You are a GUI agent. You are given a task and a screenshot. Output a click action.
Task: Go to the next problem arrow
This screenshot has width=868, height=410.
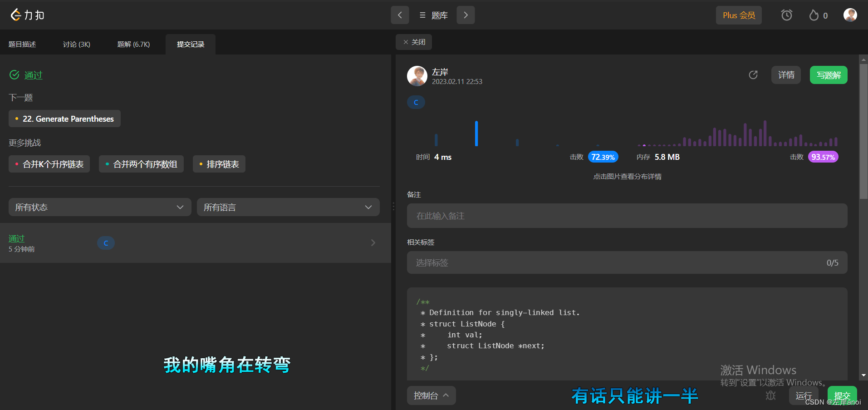466,15
